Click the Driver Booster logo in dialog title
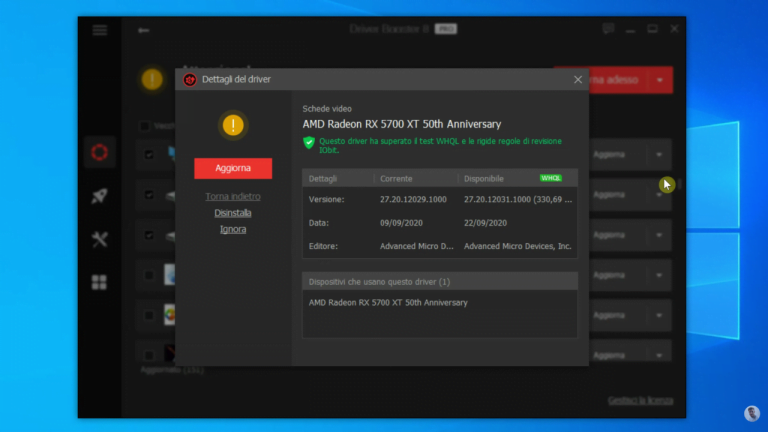 point(190,79)
